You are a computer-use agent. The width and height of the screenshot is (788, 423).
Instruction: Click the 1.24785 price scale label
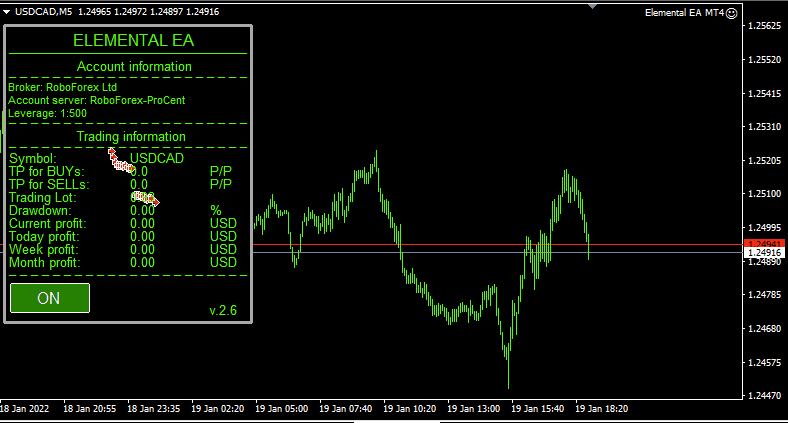(x=764, y=294)
